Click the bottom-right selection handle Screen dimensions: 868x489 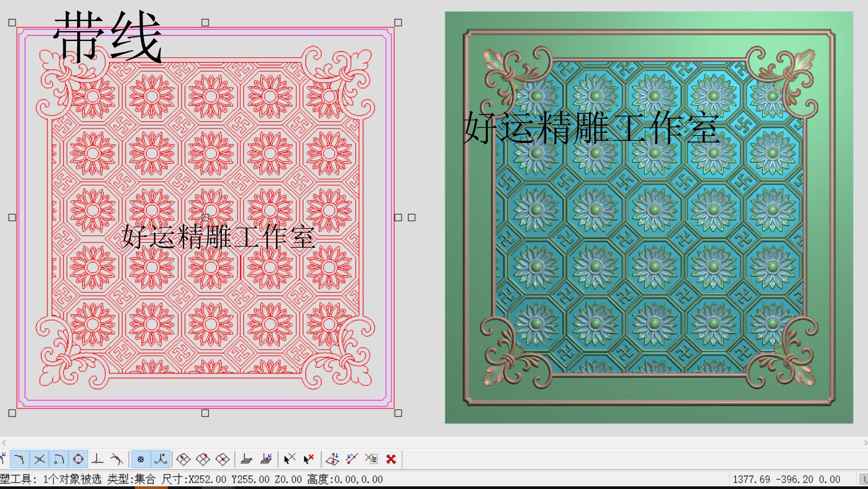pos(398,413)
